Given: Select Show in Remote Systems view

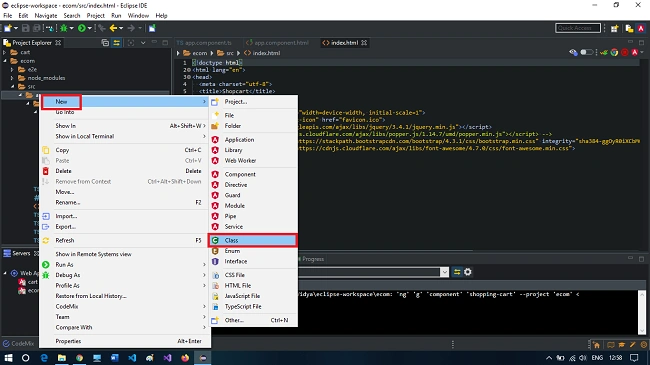Looking at the screenshot, I should click(x=124, y=254).
